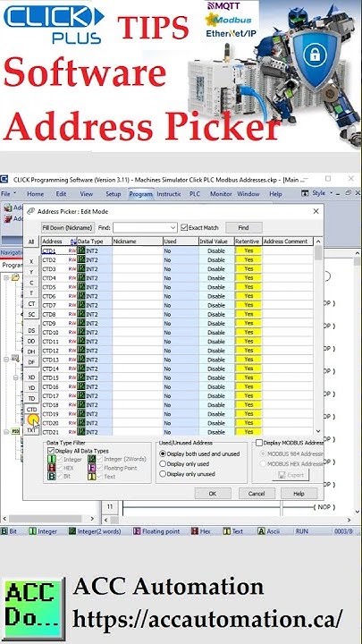362x644 pixels.
Task: Click the Nickname cell for CTD3
Action: [x=138, y=269]
